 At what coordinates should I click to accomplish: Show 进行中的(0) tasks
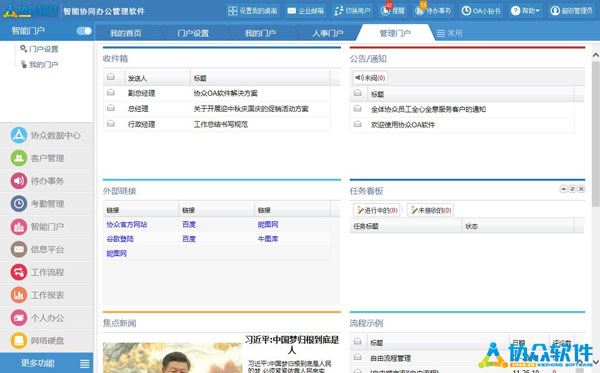377,210
